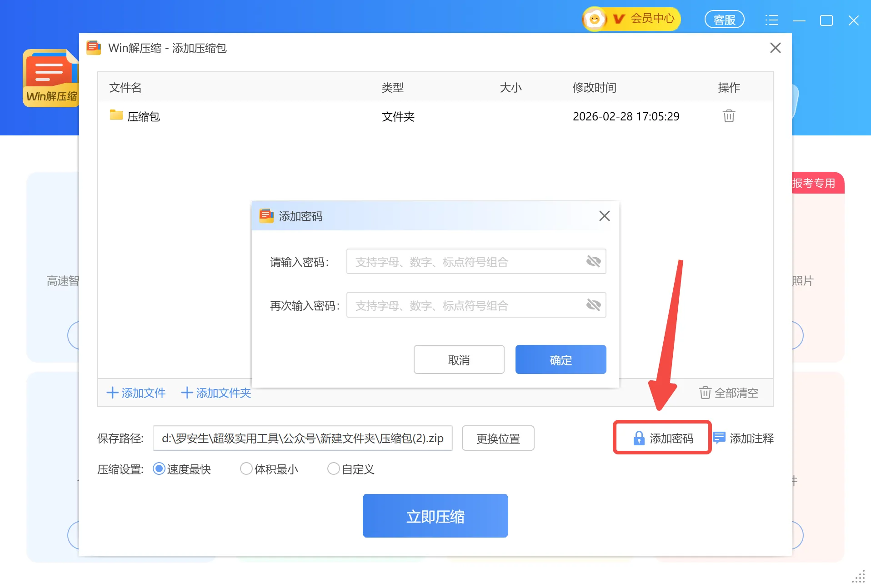Click 确定 to confirm the password
871x588 pixels.
click(561, 359)
